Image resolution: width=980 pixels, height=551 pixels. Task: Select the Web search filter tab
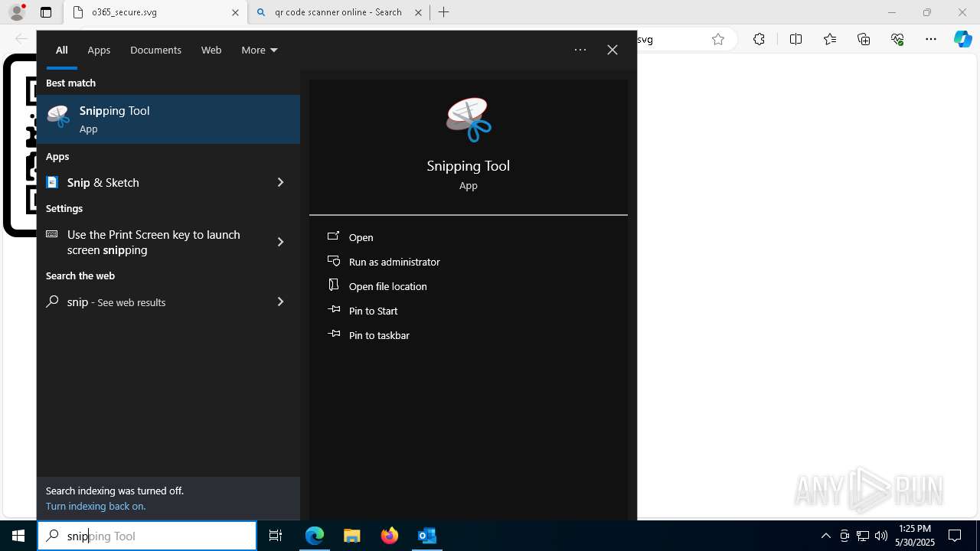pyautogui.click(x=211, y=50)
